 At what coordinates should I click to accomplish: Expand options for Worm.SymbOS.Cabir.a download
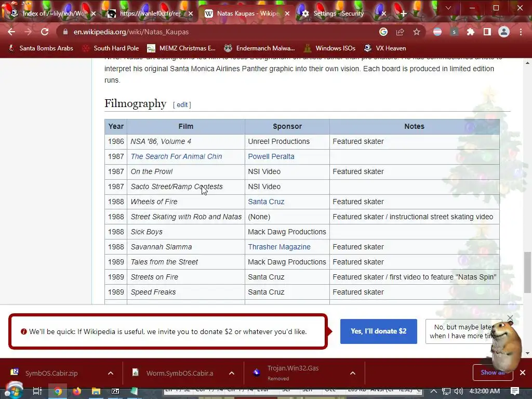click(232, 373)
